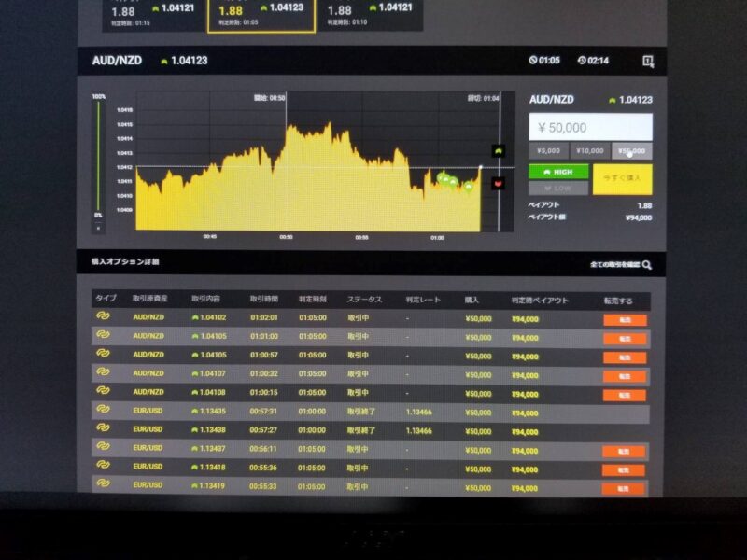This screenshot has height=560, width=747.
Task: Select the LOW direction option
Action: pyautogui.click(x=558, y=188)
